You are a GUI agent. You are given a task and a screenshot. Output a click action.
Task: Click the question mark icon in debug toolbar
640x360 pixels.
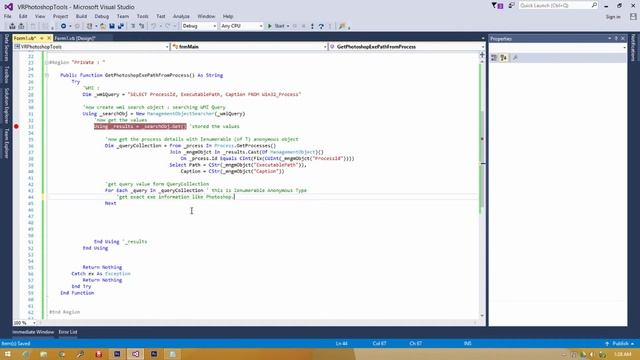(321, 26)
